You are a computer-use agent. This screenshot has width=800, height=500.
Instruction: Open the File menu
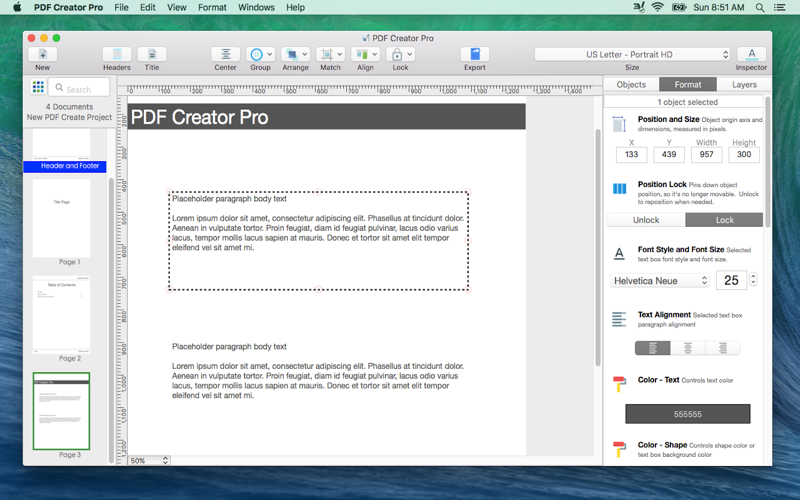pyautogui.click(x=121, y=7)
